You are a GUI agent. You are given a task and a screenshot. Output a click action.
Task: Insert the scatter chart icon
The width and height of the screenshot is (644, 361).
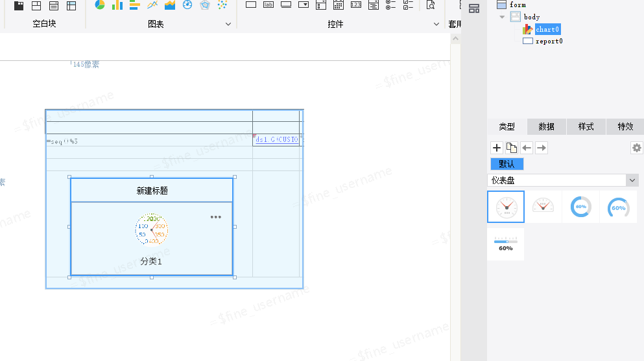point(222,5)
